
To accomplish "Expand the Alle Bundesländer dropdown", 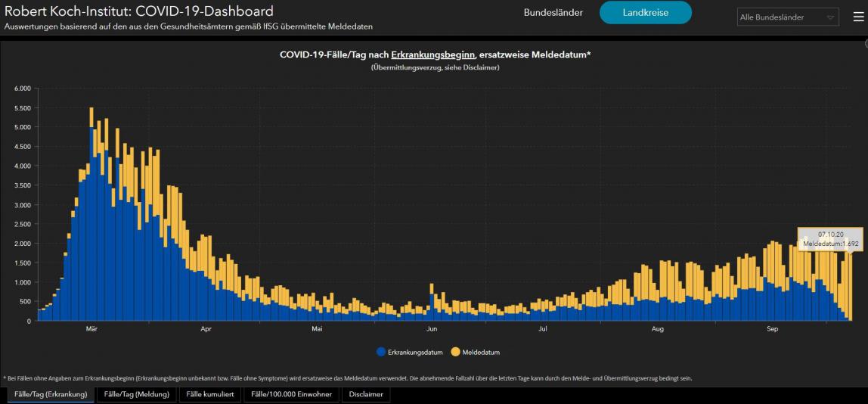I will click(x=787, y=17).
